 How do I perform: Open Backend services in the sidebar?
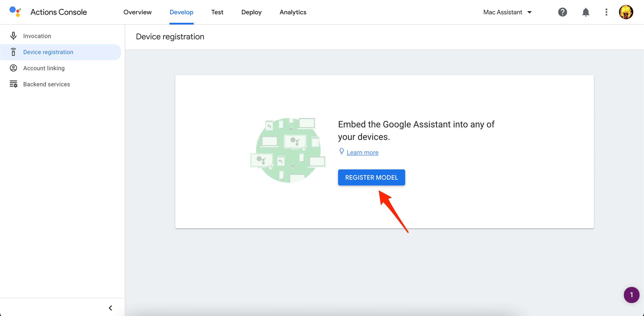(61, 84)
